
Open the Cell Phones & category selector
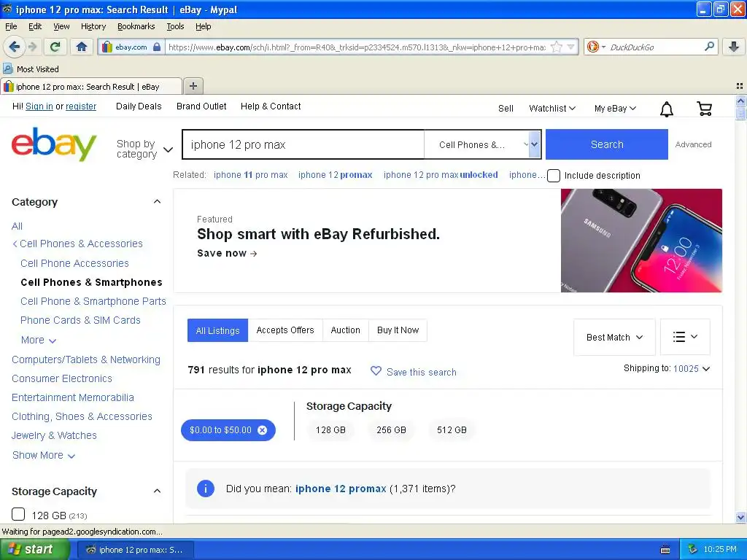point(482,144)
